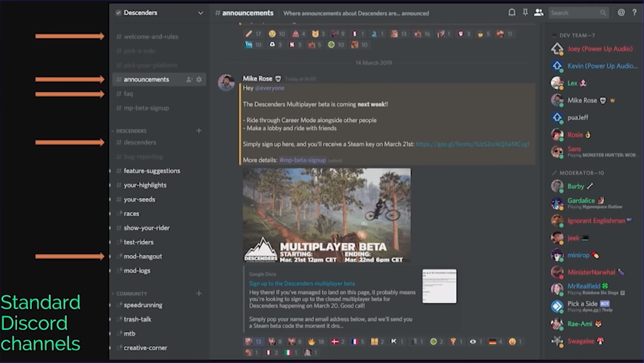
Task: Open the mod-hangout channel
Action: 159,256
